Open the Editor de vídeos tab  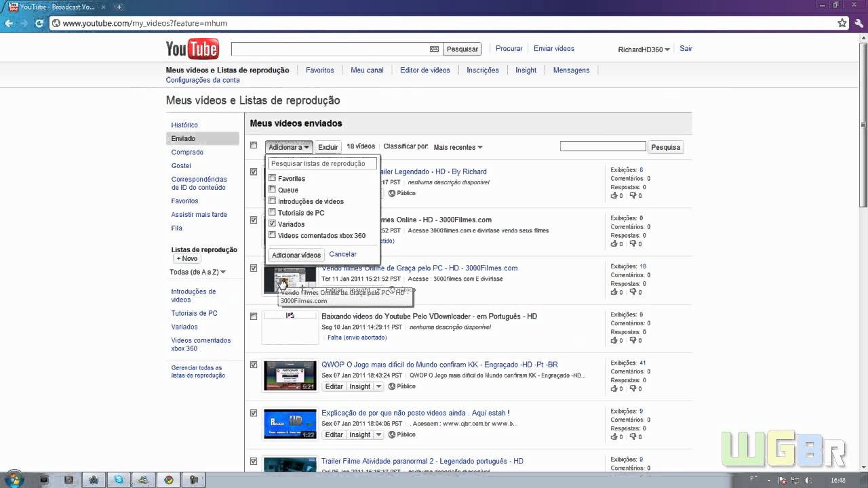click(x=425, y=70)
